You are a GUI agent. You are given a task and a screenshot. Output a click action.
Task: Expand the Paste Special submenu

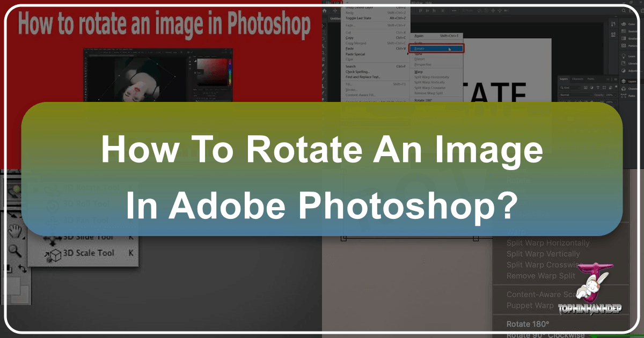[355, 54]
